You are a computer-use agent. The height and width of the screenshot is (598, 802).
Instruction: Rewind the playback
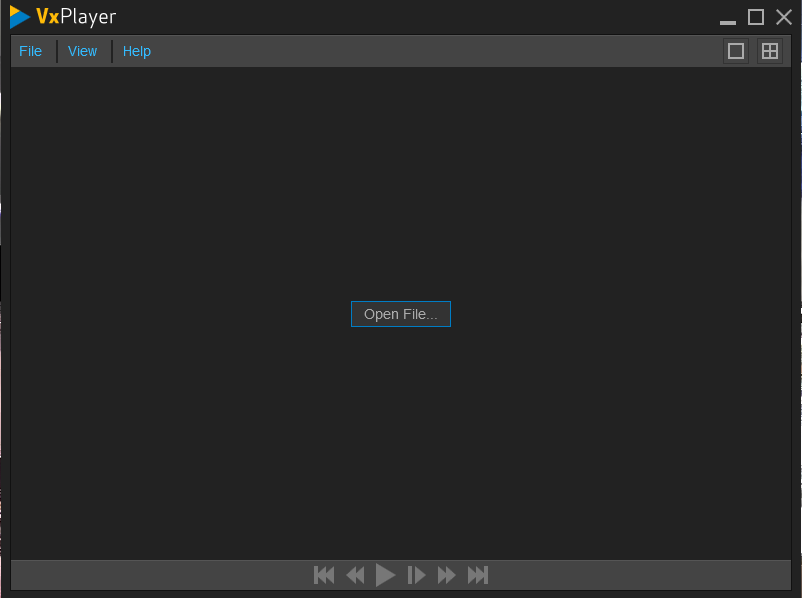click(x=355, y=575)
